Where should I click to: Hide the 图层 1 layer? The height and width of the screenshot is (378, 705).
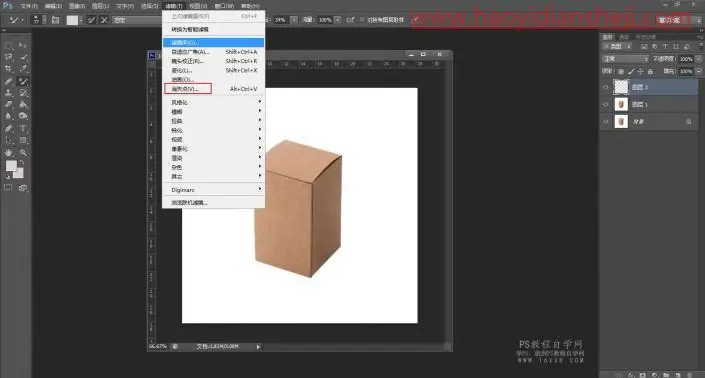pos(606,104)
